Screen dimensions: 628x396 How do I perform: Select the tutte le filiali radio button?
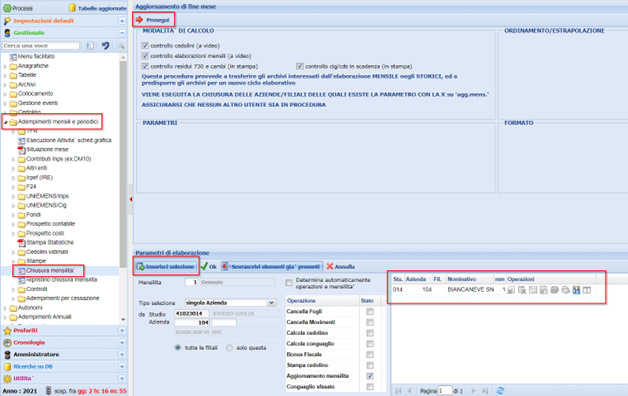point(178,348)
